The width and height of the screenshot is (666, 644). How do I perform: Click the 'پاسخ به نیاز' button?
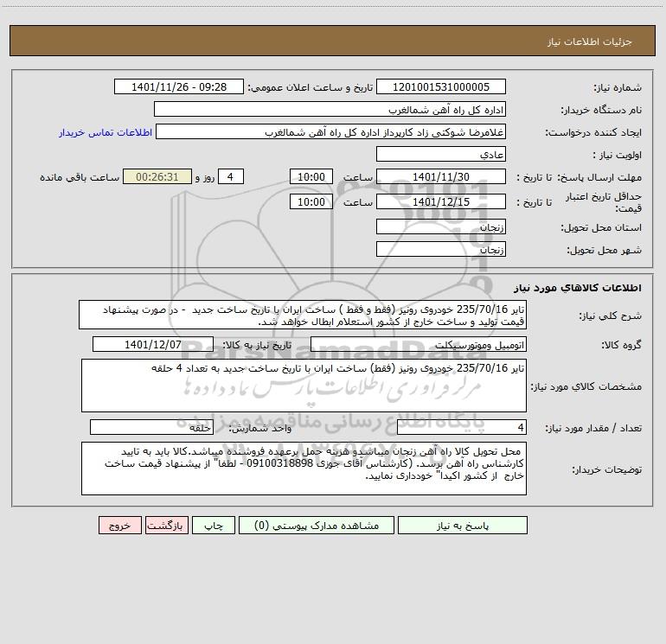463,526
